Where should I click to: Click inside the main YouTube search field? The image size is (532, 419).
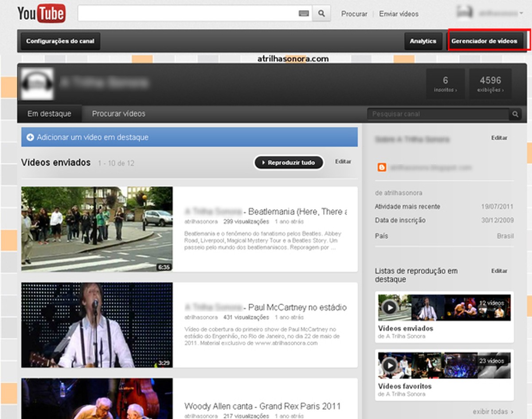188,14
